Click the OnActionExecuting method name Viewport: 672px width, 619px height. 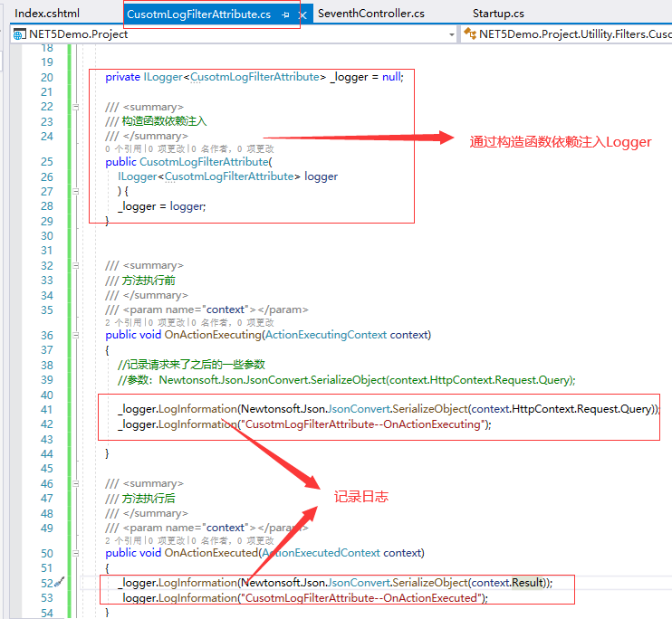pyautogui.click(x=213, y=335)
